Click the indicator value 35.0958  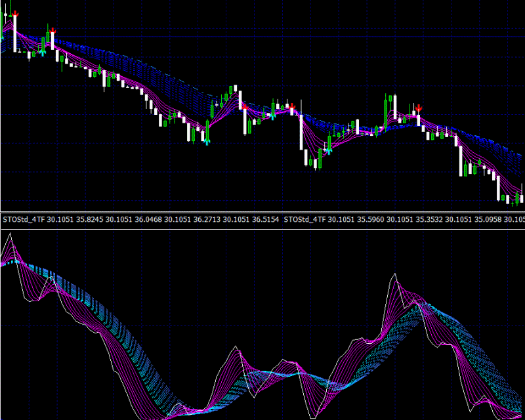(488, 220)
